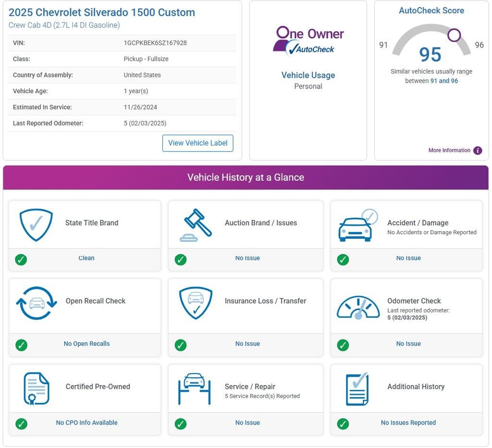Click green checkmark beside No CPO Info Available
The height and width of the screenshot is (448, 492).
(21, 424)
